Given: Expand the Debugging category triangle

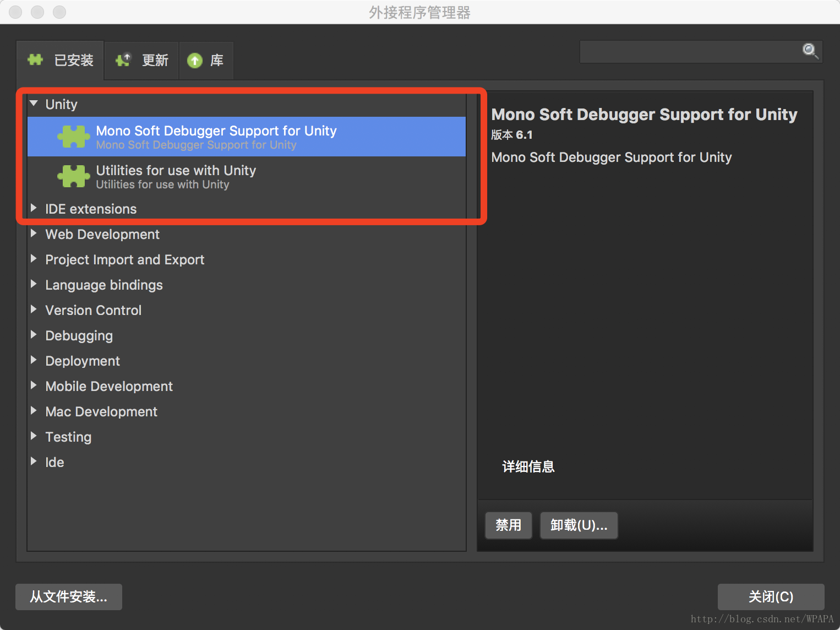Looking at the screenshot, I should pos(34,334).
